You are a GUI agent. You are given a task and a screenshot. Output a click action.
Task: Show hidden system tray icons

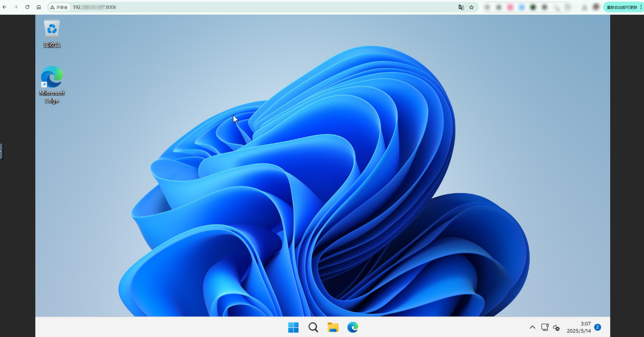[532, 327]
